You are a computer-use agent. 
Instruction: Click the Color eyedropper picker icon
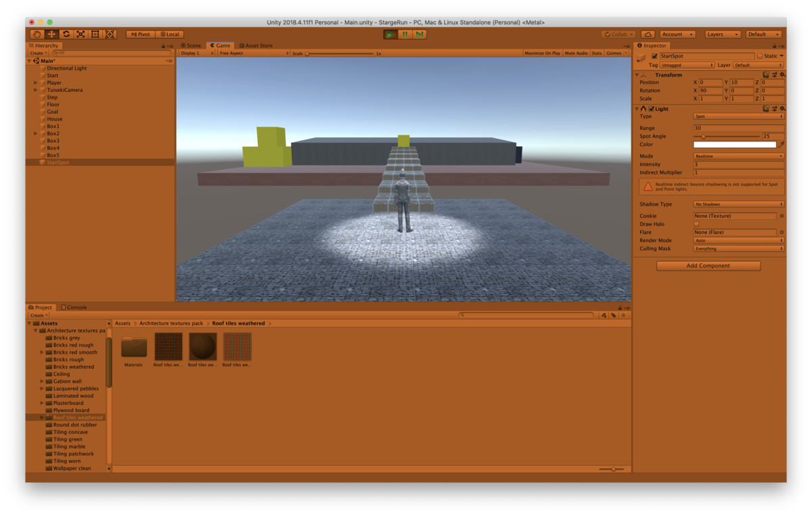point(782,144)
